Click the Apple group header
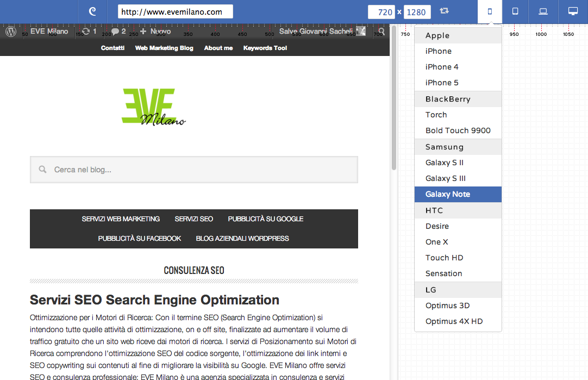This screenshot has height=380, width=588. click(x=458, y=36)
